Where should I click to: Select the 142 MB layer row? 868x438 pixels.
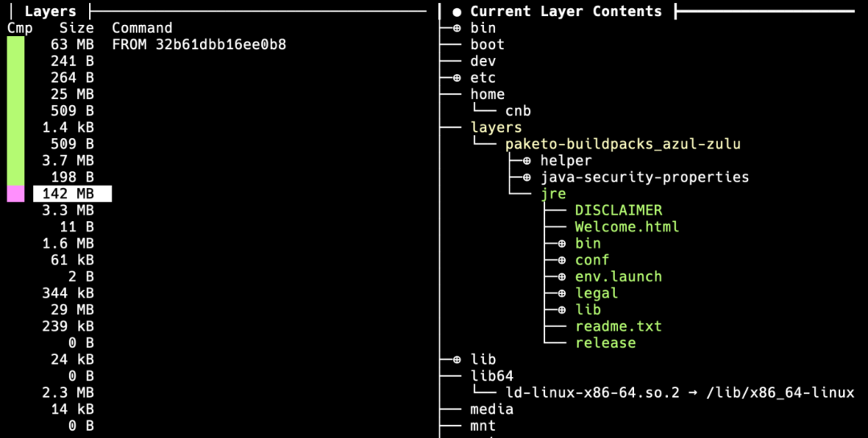[x=72, y=194]
